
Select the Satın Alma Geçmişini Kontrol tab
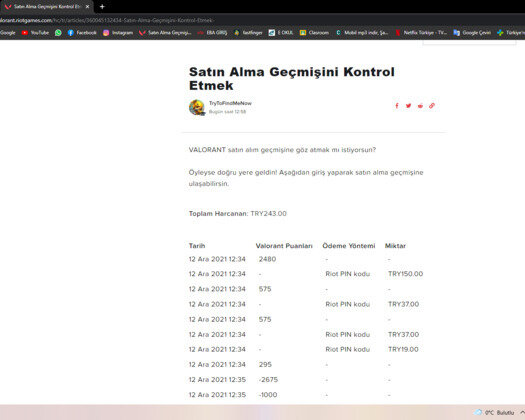[47, 6]
